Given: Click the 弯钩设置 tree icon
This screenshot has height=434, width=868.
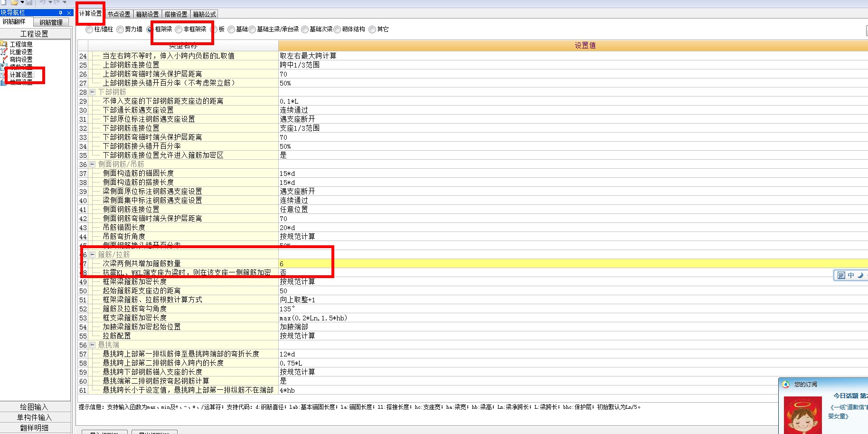Looking at the screenshot, I should point(4,59).
